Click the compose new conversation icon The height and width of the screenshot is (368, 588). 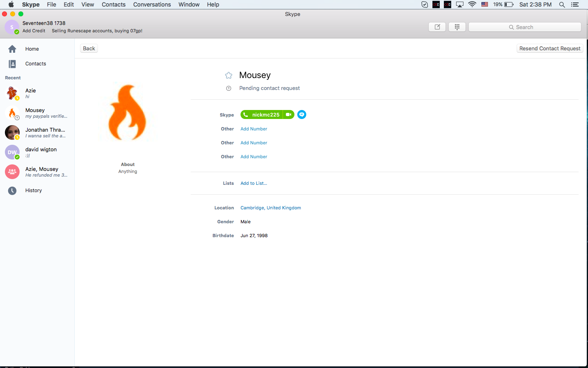coord(437,27)
